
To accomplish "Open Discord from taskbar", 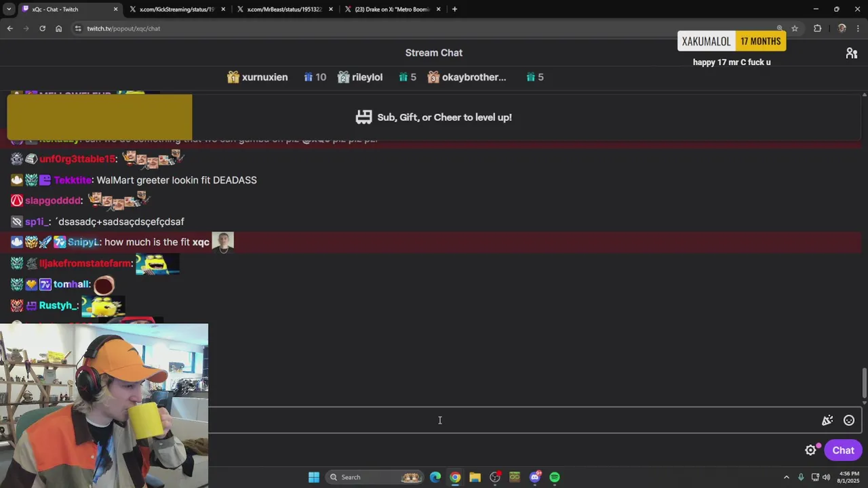I will coord(535,477).
